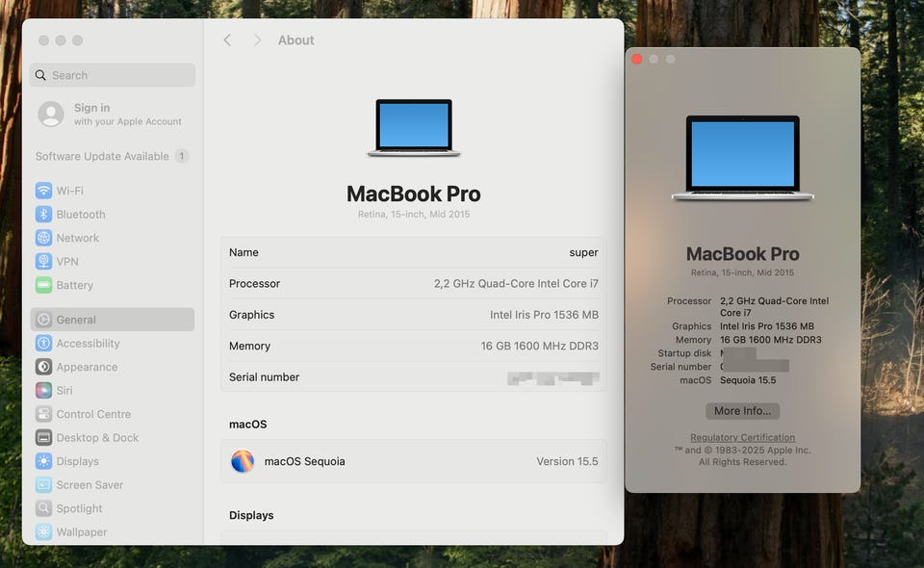Click the Apple Account avatar icon

coord(51,114)
